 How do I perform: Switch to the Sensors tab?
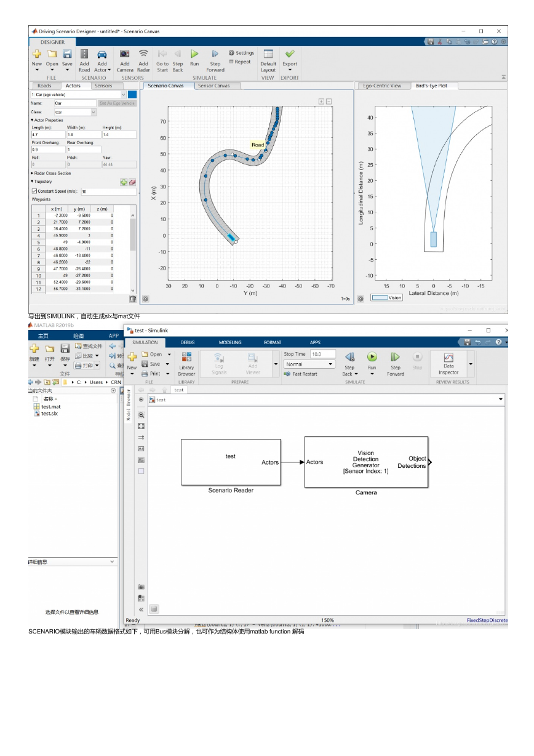click(103, 86)
